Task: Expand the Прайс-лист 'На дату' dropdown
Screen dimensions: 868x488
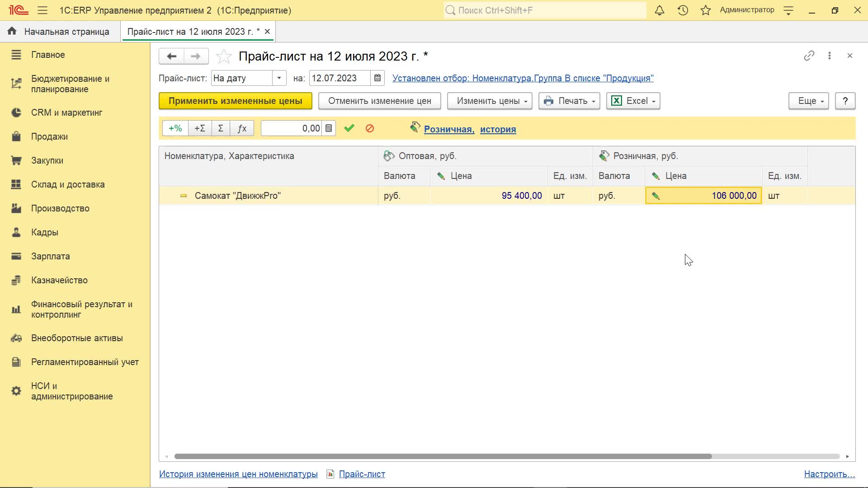Action: pyautogui.click(x=279, y=78)
